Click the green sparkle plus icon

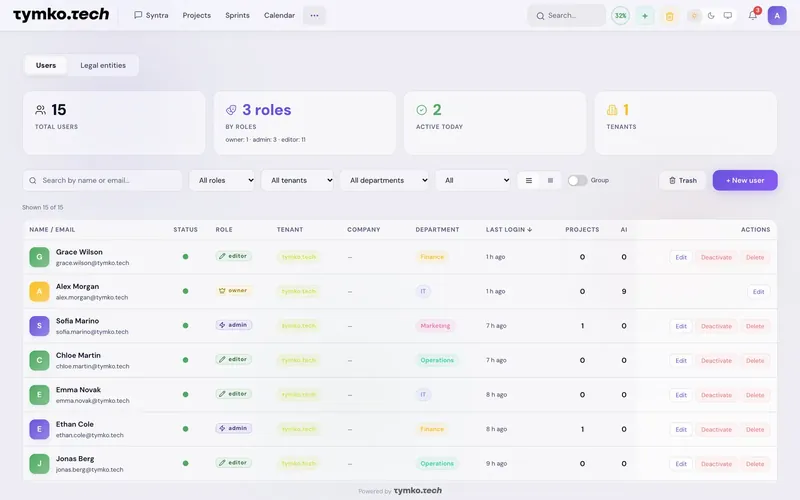645,16
